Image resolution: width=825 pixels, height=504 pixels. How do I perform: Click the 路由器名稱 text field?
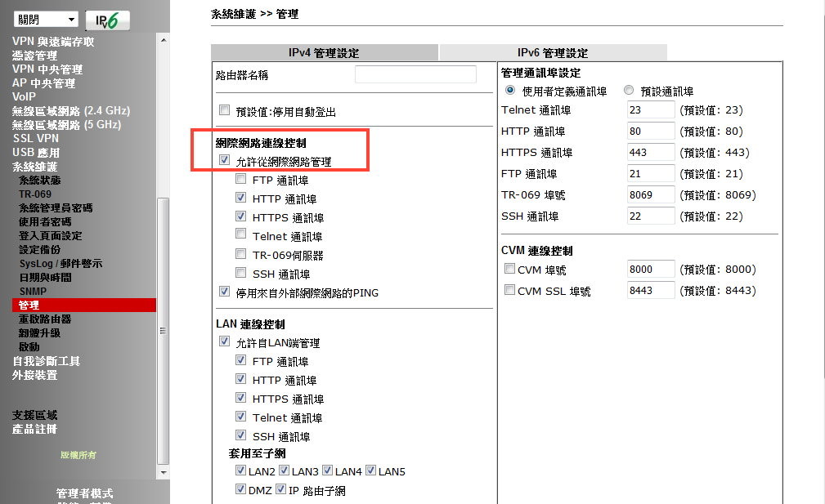[x=415, y=75]
